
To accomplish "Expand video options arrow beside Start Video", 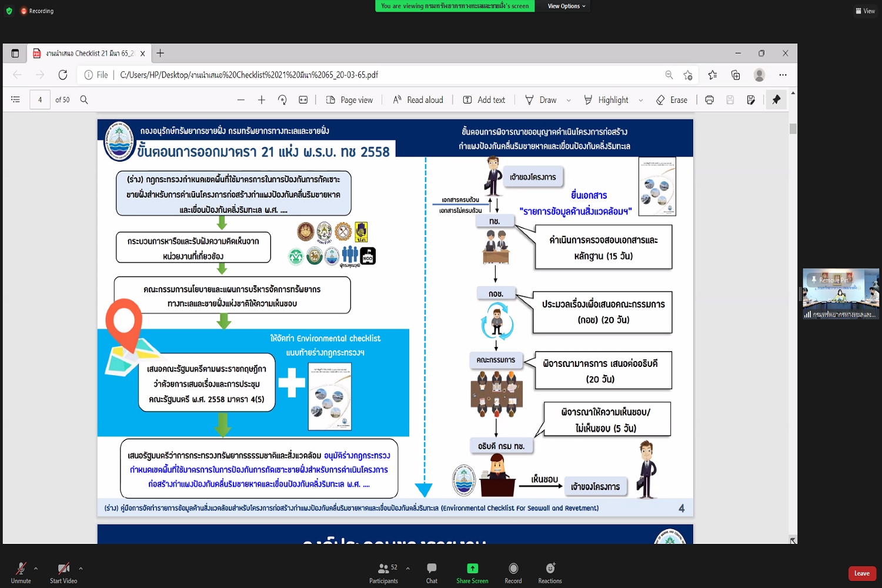I will (81, 569).
